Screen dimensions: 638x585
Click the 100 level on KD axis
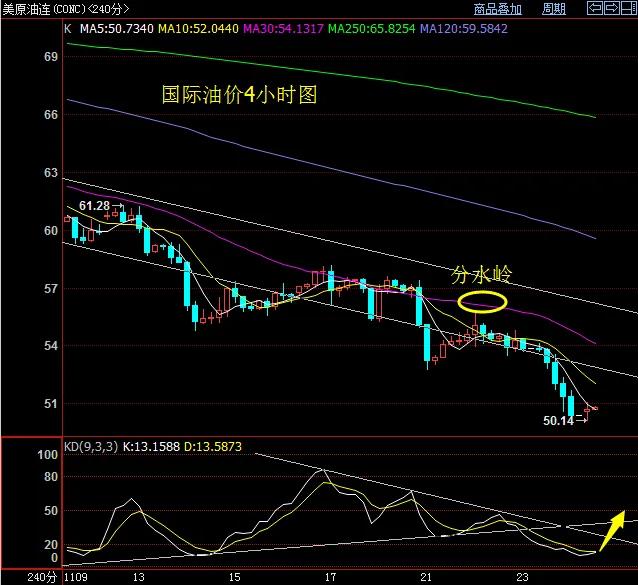point(48,455)
